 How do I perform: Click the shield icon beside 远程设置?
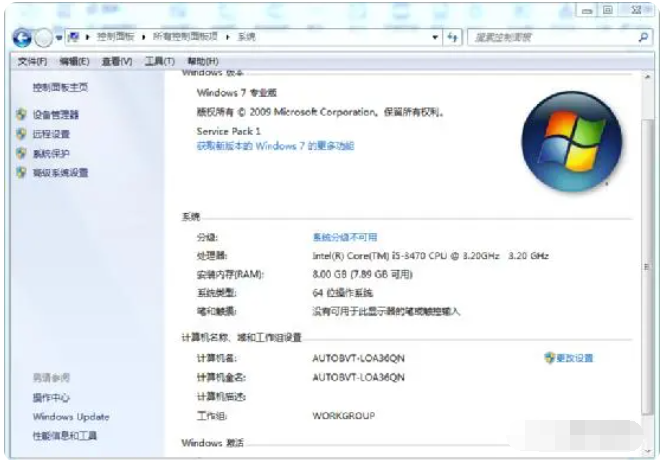tap(21, 134)
